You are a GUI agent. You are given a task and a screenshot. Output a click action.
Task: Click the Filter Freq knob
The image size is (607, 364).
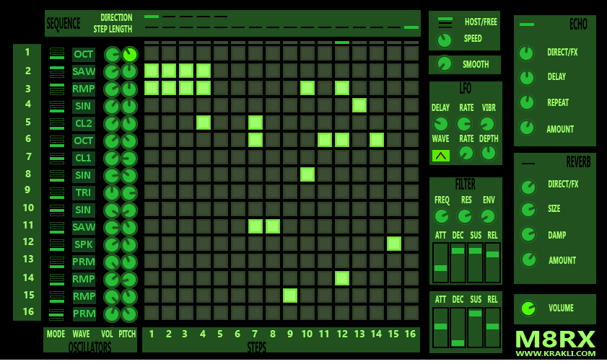(441, 216)
